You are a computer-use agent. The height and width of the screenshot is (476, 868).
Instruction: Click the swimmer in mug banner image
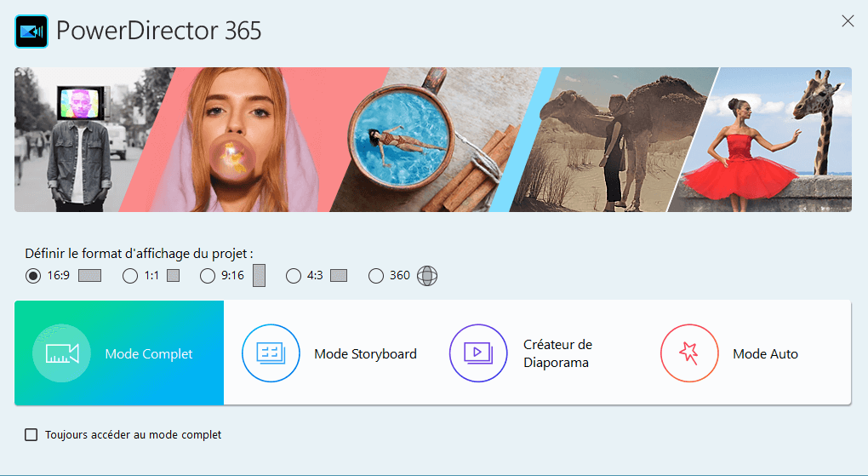tap(437, 140)
